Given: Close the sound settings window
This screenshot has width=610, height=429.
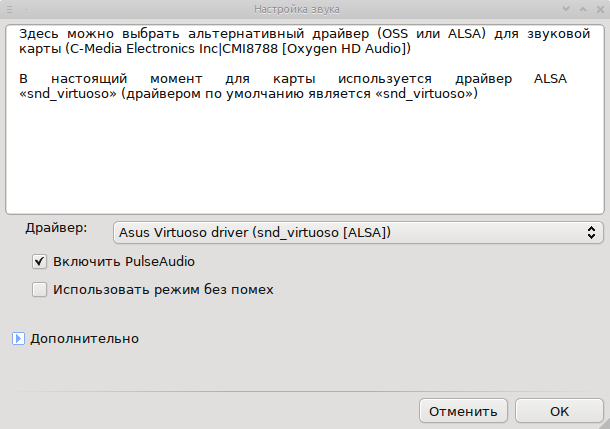Looking at the screenshot, I should tap(598, 9).
